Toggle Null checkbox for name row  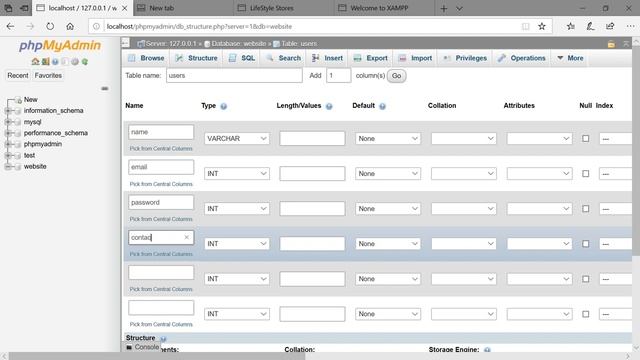click(x=585, y=138)
